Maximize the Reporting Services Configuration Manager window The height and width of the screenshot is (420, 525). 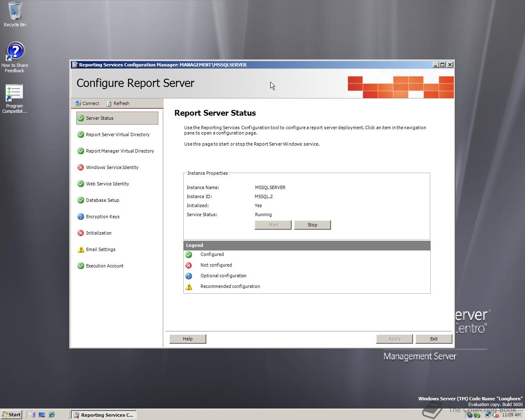pyautogui.click(x=442, y=65)
